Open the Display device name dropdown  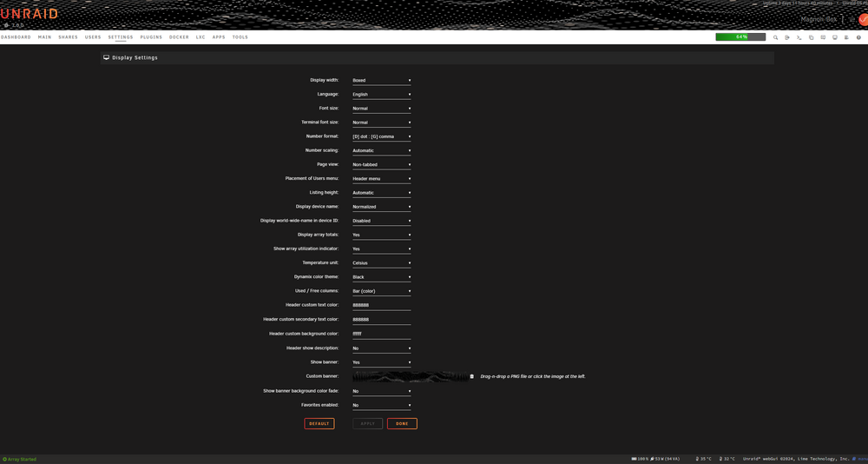[x=381, y=207]
